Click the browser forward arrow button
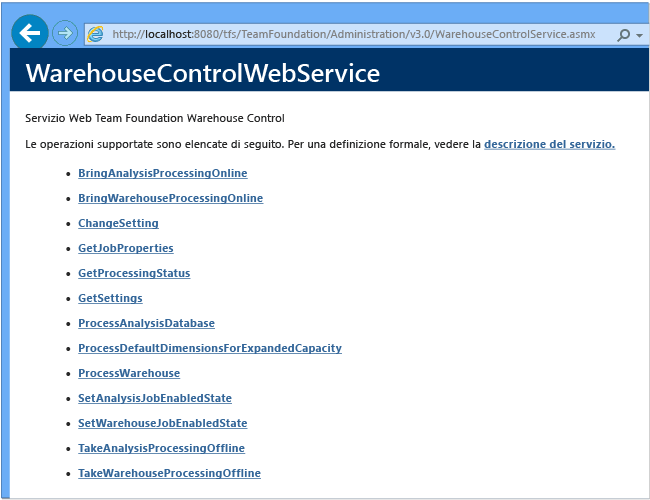 (x=65, y=33)
